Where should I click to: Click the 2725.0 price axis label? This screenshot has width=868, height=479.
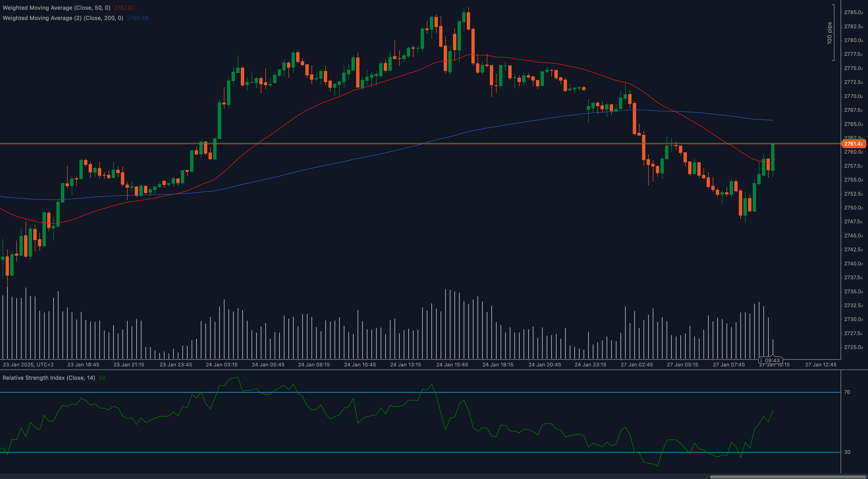(853, 347)
